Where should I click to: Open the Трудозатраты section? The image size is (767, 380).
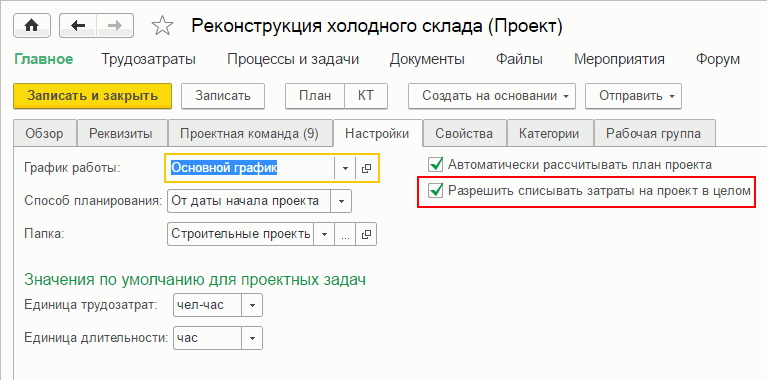click(148, 60)
